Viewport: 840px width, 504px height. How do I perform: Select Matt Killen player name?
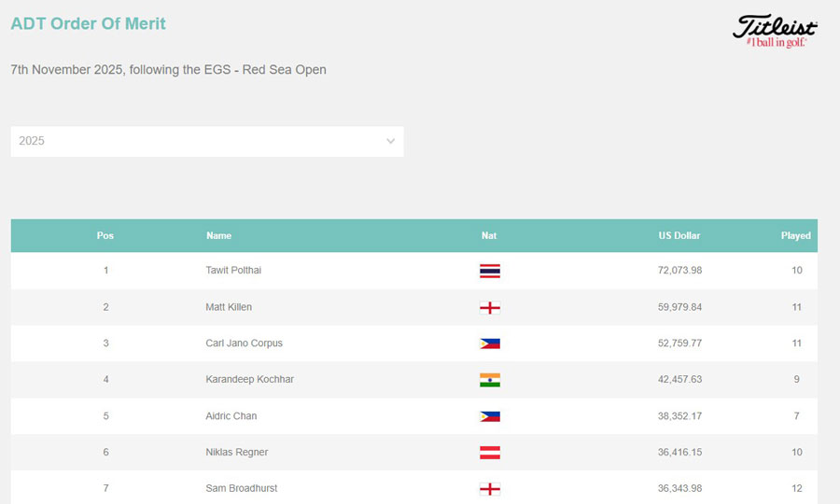pyautogui.click(x=229, y=307)
